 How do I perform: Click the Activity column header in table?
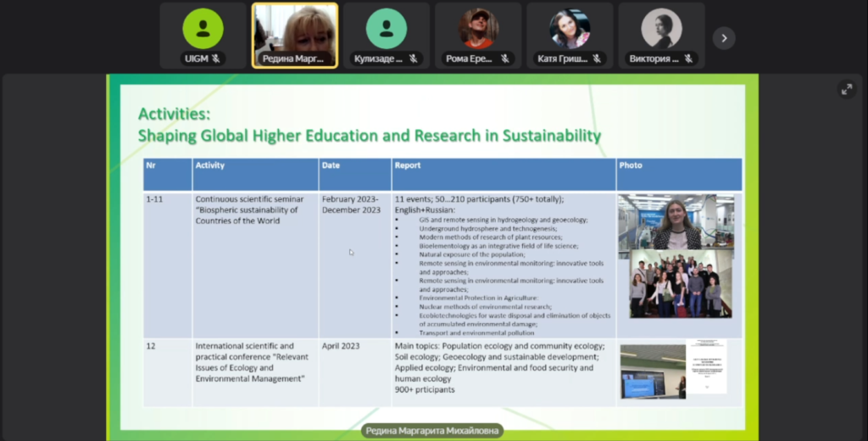click(210, 165)
